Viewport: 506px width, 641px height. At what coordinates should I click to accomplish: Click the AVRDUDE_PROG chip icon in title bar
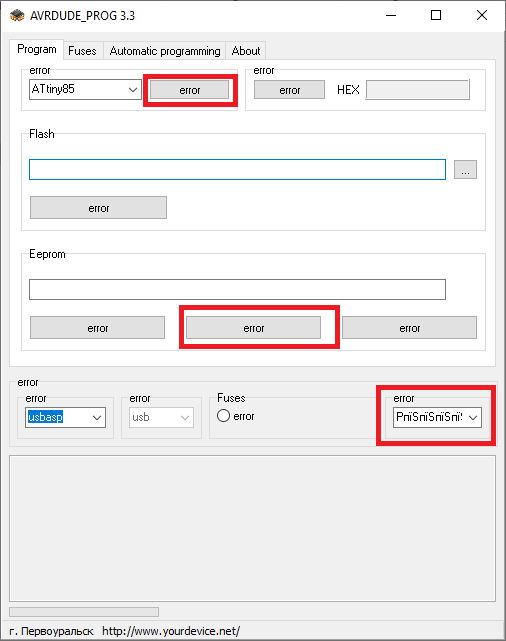click(17, 16)
